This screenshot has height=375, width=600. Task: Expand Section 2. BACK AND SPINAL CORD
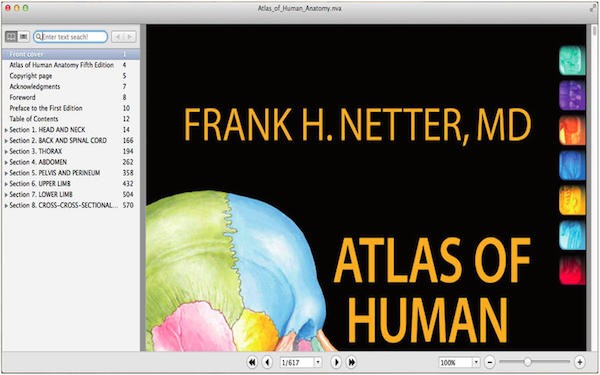click(6, 141)
